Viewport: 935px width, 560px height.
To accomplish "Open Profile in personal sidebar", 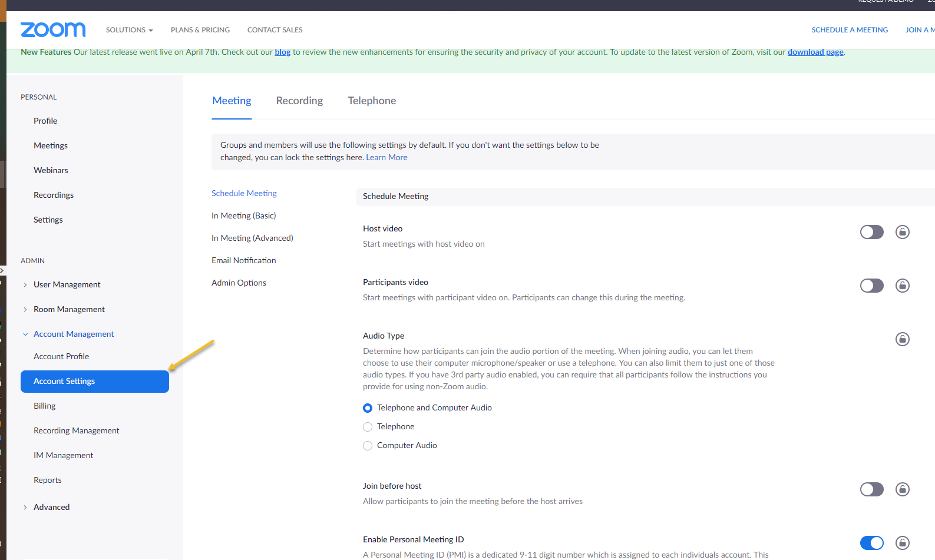I will pyautogui.click(x=45, y=121).
